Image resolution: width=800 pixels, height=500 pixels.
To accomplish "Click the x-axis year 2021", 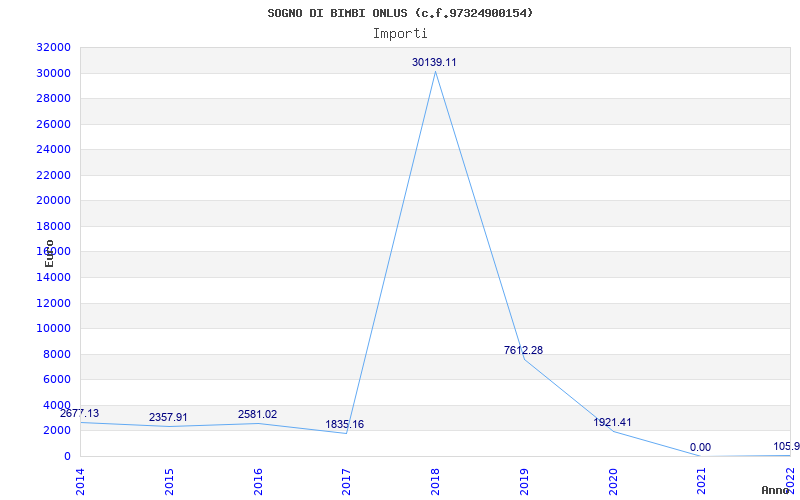I will (x=702, y=482).
